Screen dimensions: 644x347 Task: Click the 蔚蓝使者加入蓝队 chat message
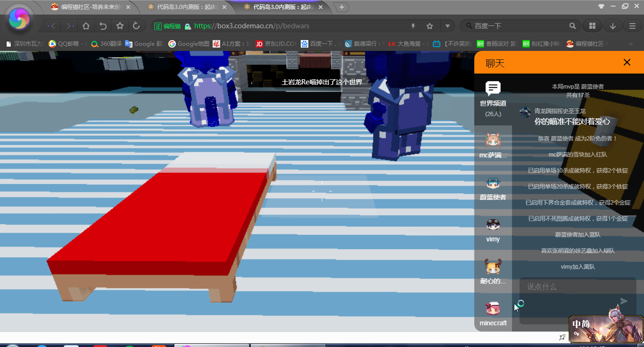(x=578, y=234)
